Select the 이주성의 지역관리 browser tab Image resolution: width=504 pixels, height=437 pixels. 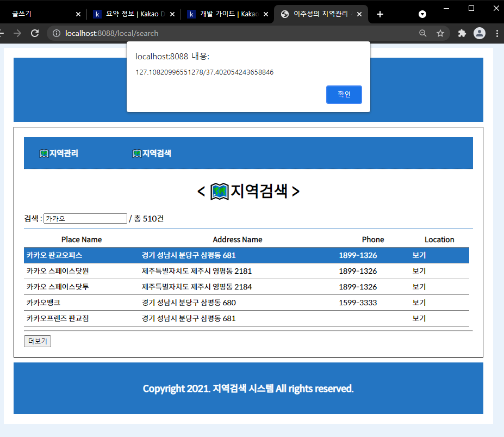(321, 14)
